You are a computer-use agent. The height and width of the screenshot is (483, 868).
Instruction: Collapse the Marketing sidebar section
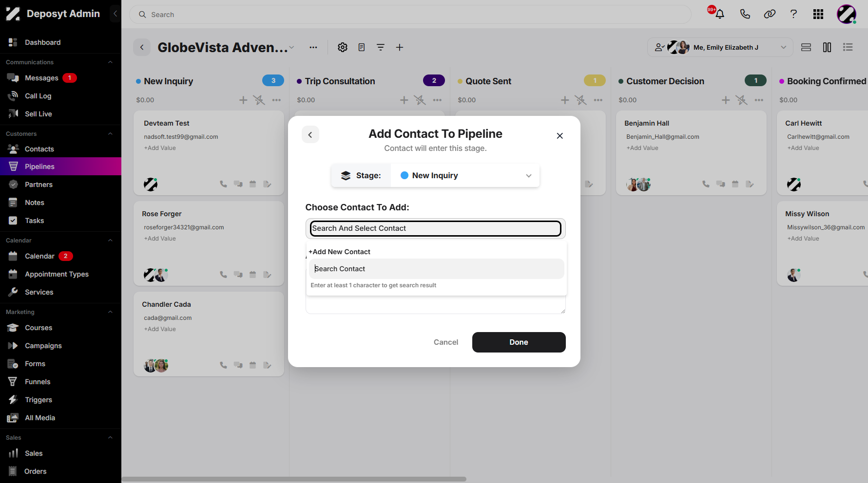(110, 312)
